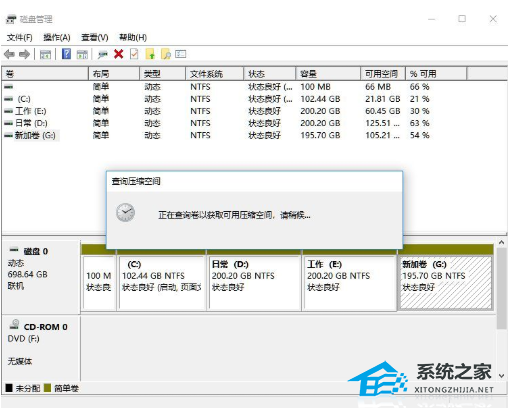The height and width of the screenshot is (408, 509).
Task: Click scroll down arrow in disk pane
Action: (x=501, y=376)
